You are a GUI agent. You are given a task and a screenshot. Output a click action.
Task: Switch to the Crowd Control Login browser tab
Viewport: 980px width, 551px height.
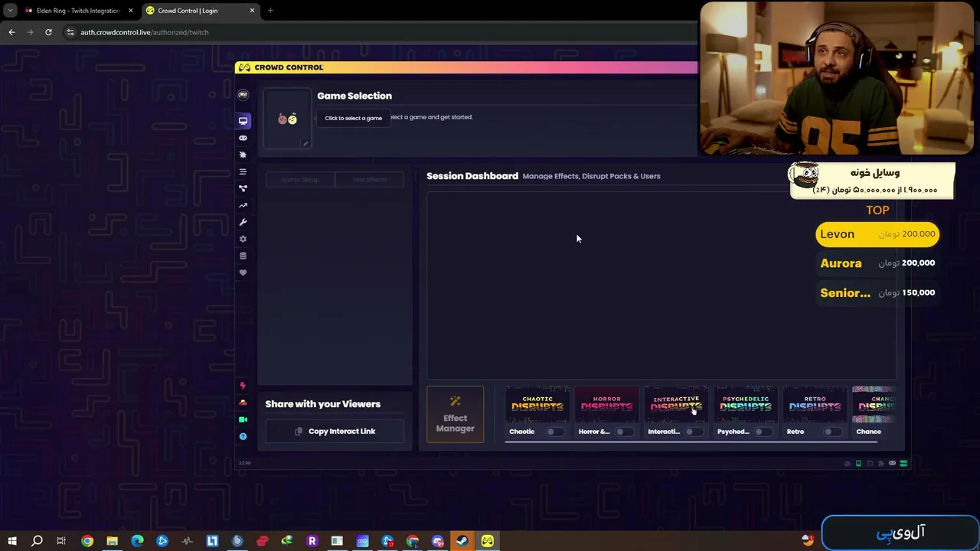pos(200,11)
